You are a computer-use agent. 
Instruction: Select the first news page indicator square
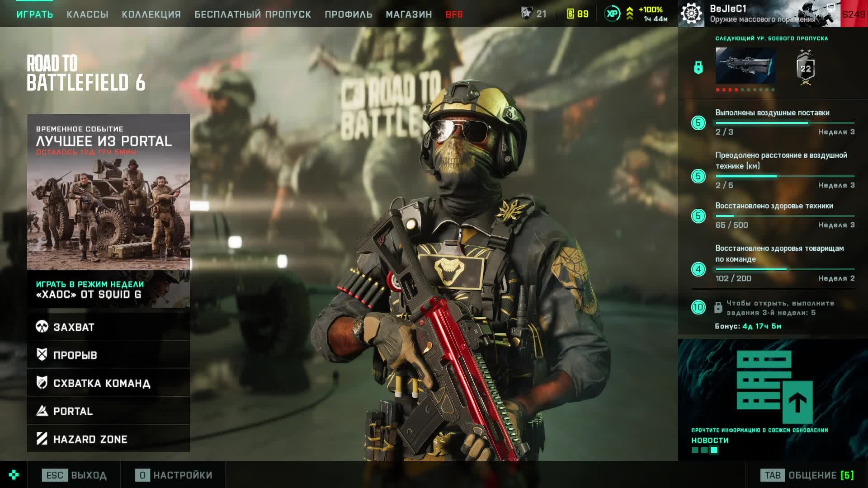point(695,450)
